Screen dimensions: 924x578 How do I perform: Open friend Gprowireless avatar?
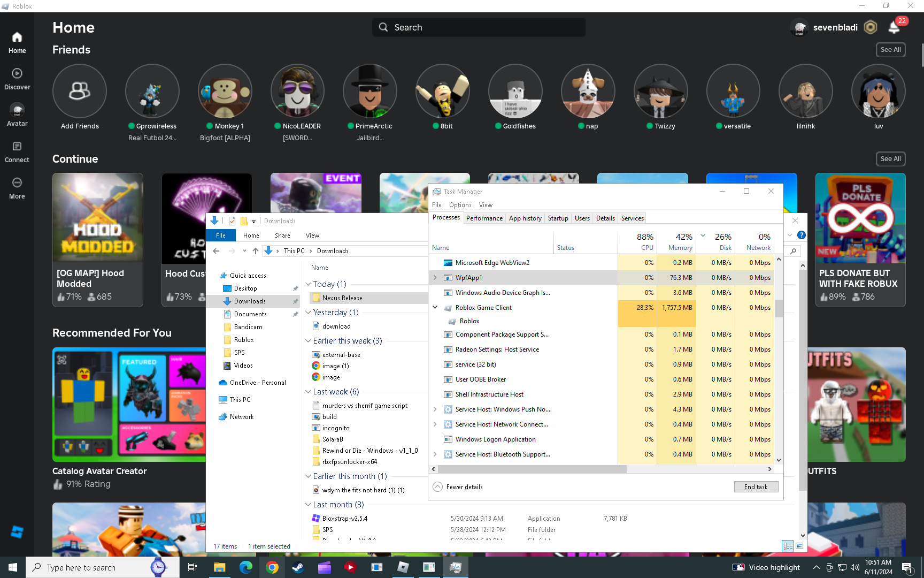[152, 91]
